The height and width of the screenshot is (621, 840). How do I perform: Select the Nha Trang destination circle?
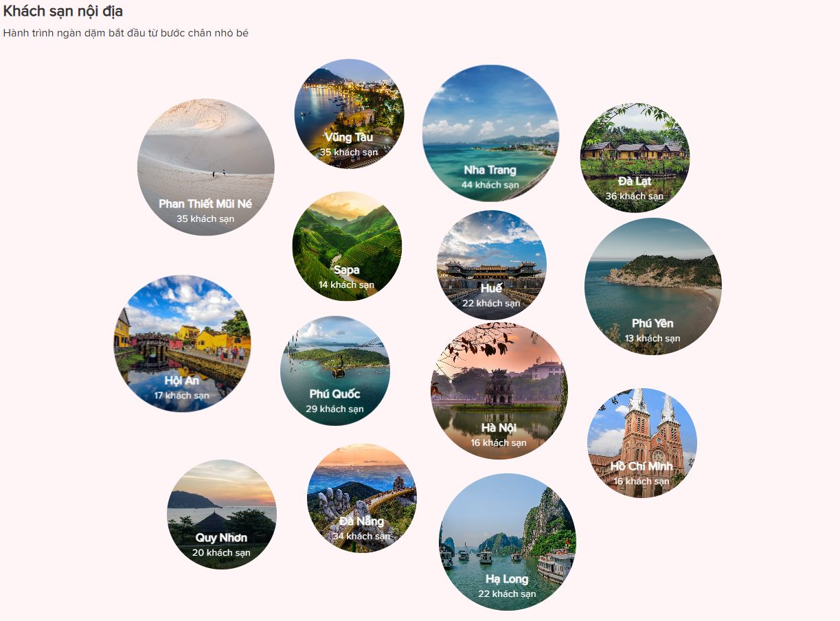[x=490, y=133]
